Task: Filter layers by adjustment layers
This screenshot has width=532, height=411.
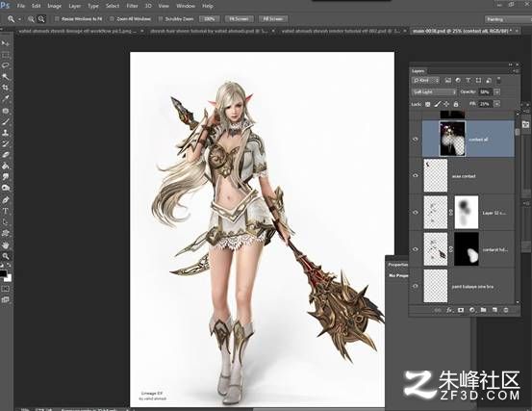Action: (458, 81)
